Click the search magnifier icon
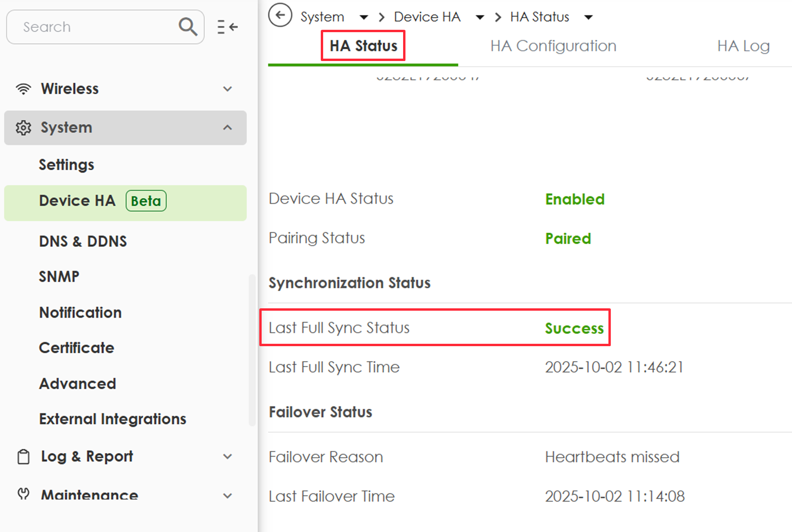Image resolution: width=792 pixels, height=532 pixels. coord(188,27)
